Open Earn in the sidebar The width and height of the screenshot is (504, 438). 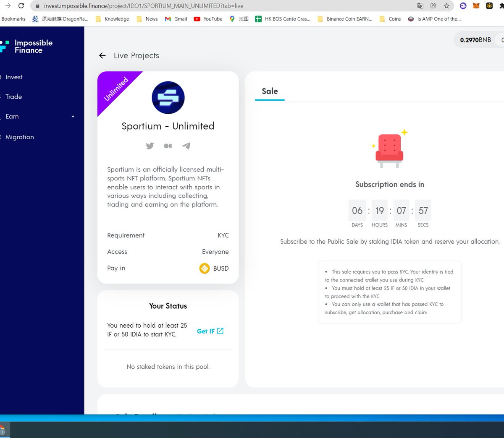click(12, 117)
